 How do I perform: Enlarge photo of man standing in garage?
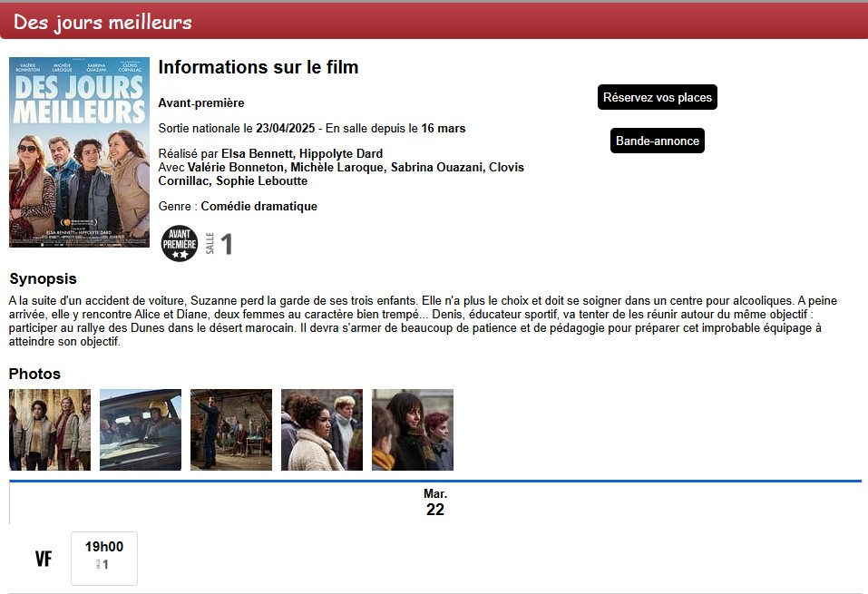coord(231,430)
